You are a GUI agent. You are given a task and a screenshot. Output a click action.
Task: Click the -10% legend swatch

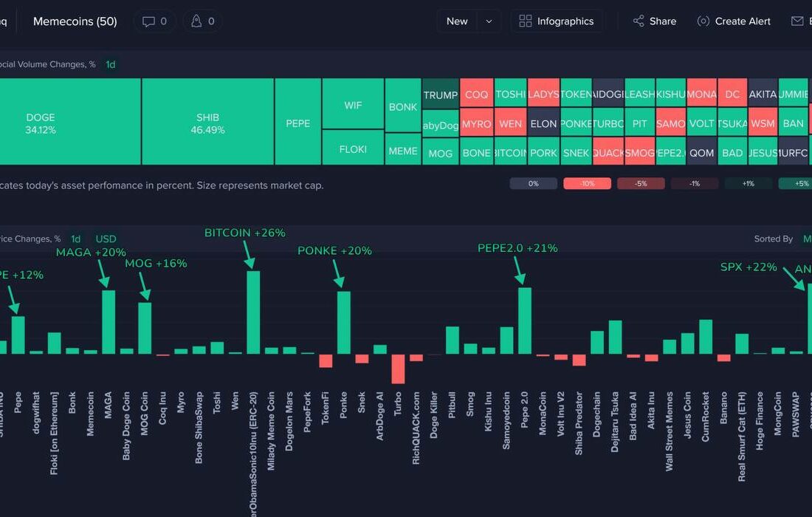coord(588,183)
